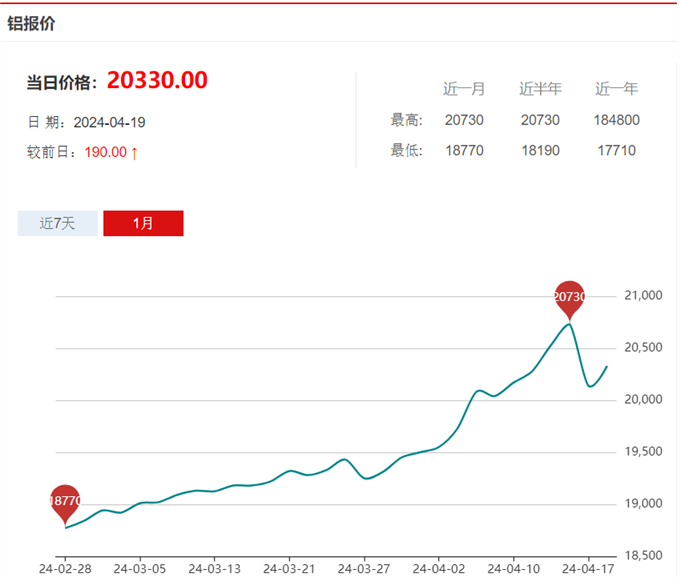Click the 近一年 column header
The image size is (680, 577).
pos(616,89)
